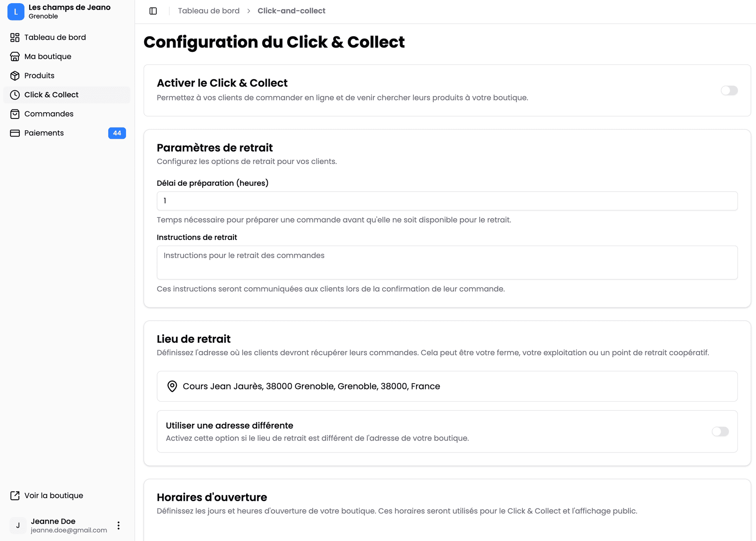The image size is (756, 541).
Task: Click the storefront icon for Ma boutique
Action: (x=15, y=57)
